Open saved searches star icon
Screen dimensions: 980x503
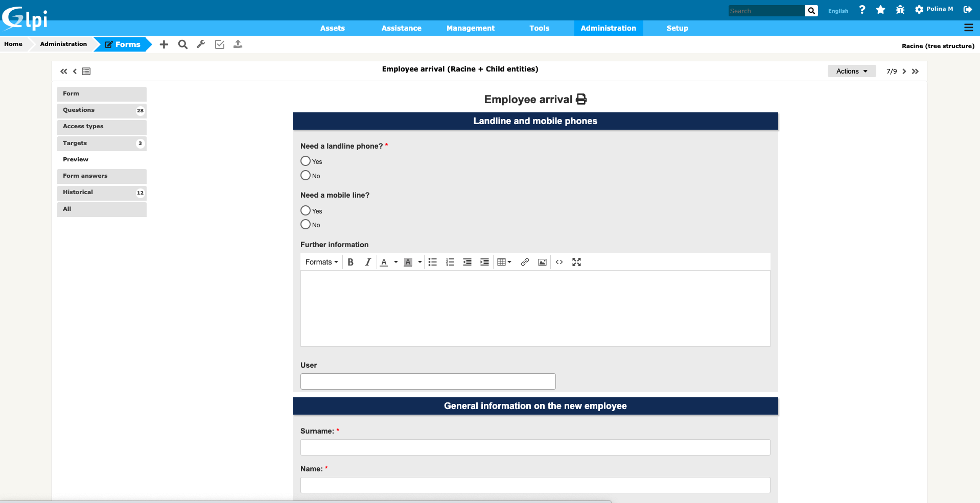pyautogui.click(x=880, y=10)
